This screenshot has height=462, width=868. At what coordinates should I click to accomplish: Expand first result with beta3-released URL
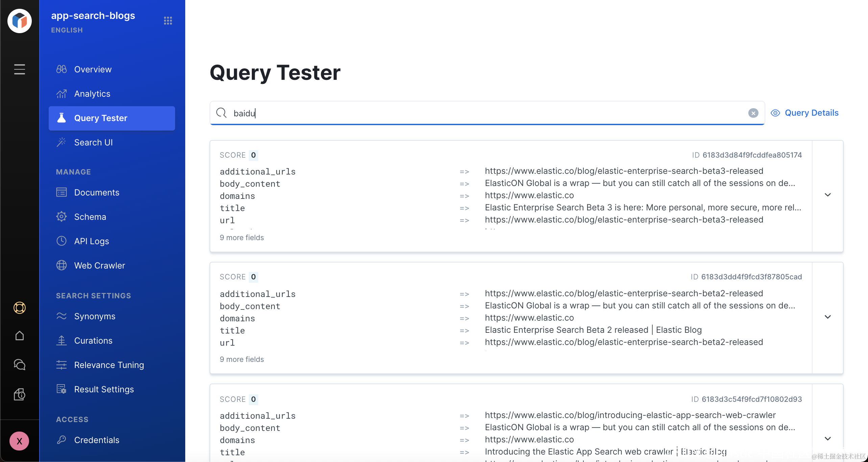pyautogui.click(x=828, y=195)
